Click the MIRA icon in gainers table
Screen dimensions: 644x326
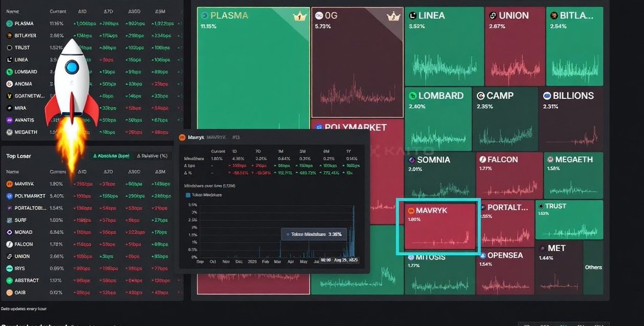[x=9, y=108]
